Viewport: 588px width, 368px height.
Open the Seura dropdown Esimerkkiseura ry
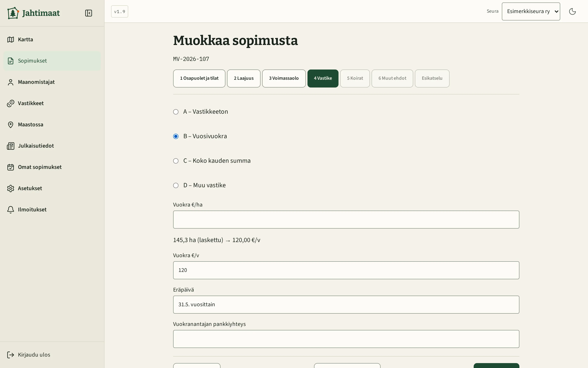point(531,11)
